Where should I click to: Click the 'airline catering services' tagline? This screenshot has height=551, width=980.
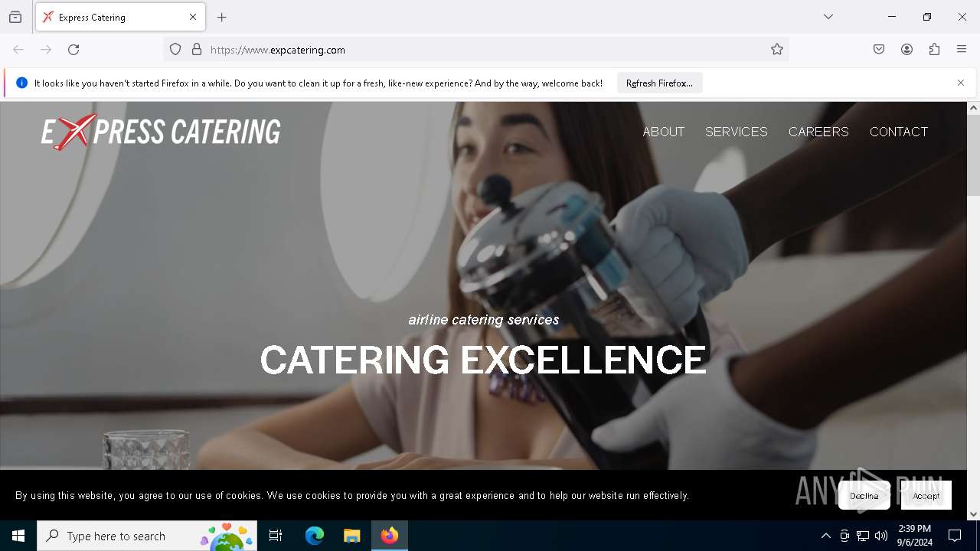click(x=484, y=320)
